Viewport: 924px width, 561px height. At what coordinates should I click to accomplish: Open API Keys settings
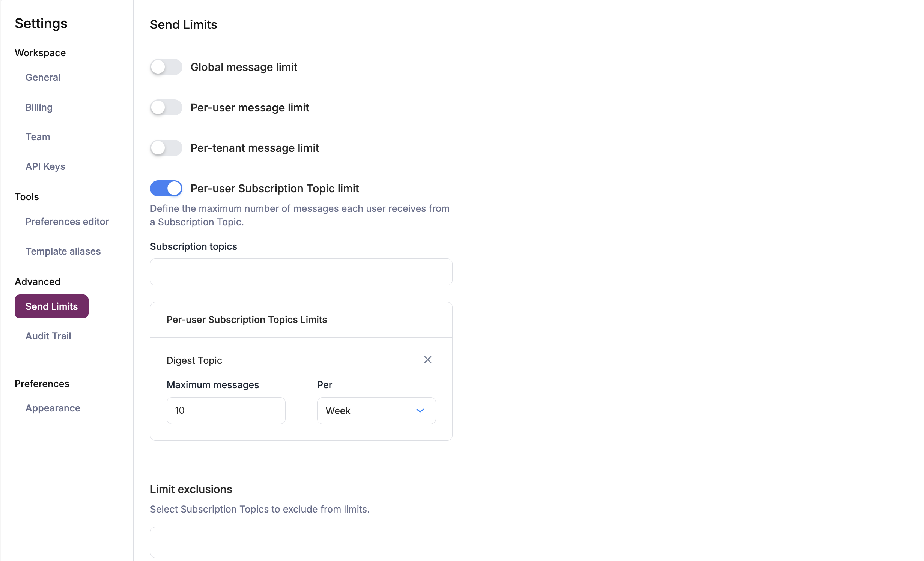(x=45, y=166)
